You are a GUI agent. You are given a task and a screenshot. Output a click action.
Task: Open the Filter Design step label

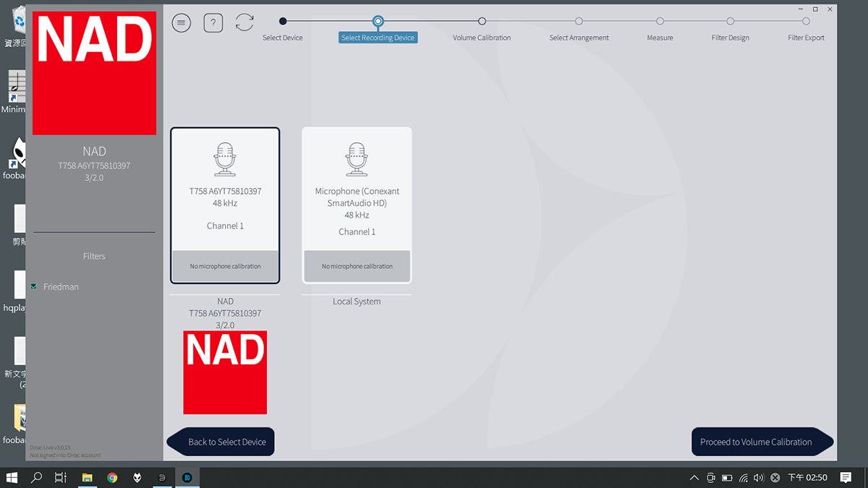tap(731, 38)
